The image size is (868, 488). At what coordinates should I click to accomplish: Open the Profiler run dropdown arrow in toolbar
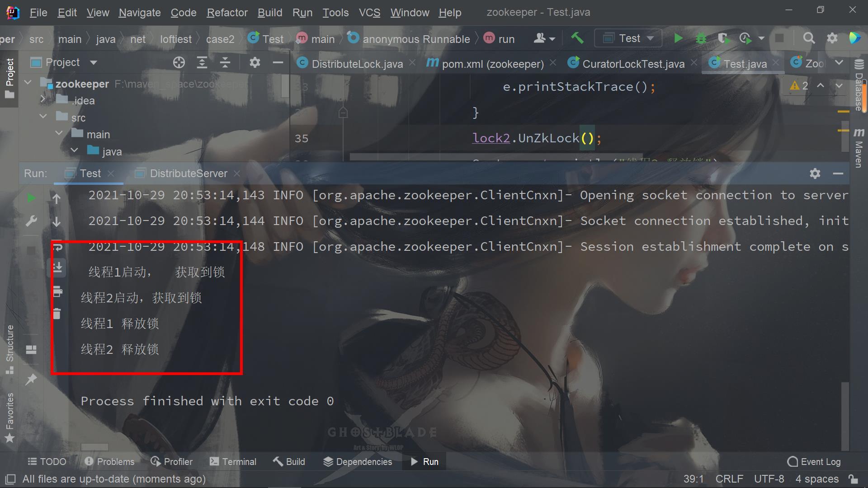coord(761,38)
